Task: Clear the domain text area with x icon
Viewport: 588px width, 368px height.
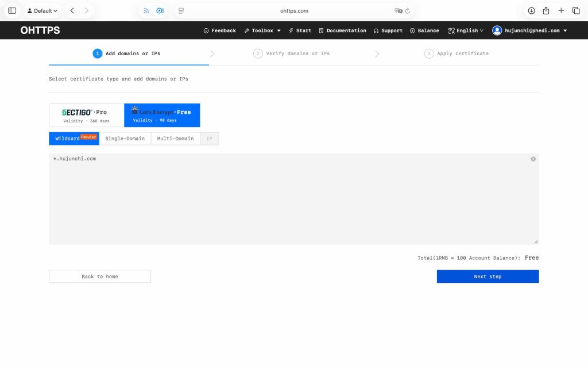Action: (x=533, y=159)
